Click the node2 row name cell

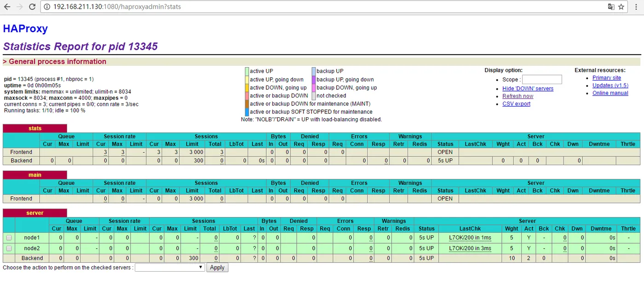pos(32,248)
